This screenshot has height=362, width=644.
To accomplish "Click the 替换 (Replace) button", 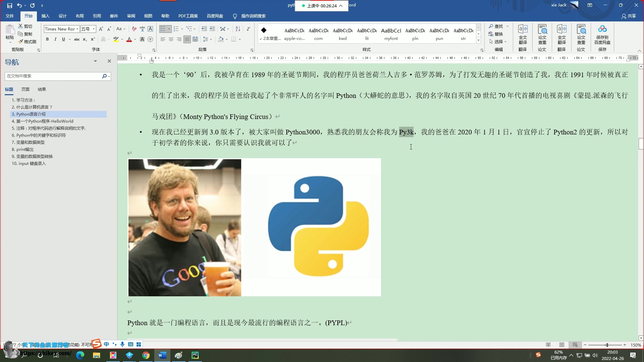I will pos(496,34).
